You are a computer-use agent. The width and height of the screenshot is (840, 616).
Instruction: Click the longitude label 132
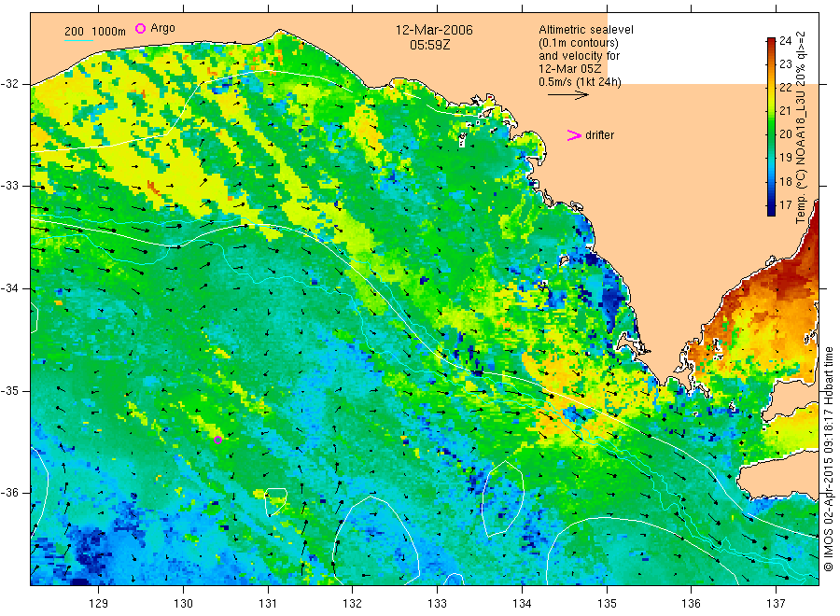point(353,604)
